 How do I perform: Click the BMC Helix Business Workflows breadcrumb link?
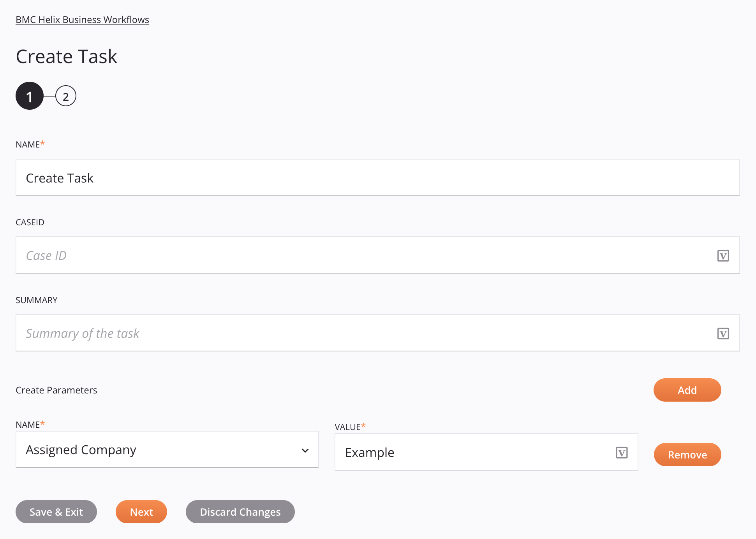click(82, 19)
